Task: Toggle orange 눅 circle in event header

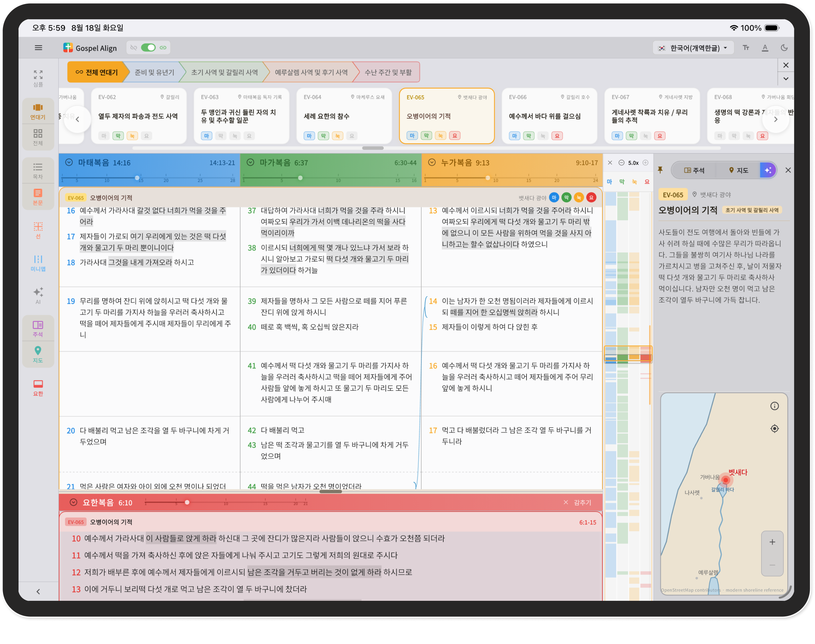Action: coord(579,197)
